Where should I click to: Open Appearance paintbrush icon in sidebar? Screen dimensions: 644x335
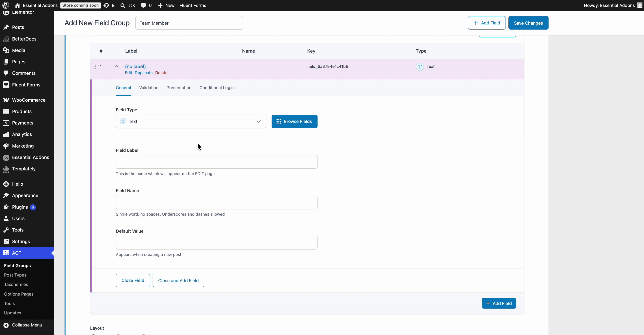point(6,195)
